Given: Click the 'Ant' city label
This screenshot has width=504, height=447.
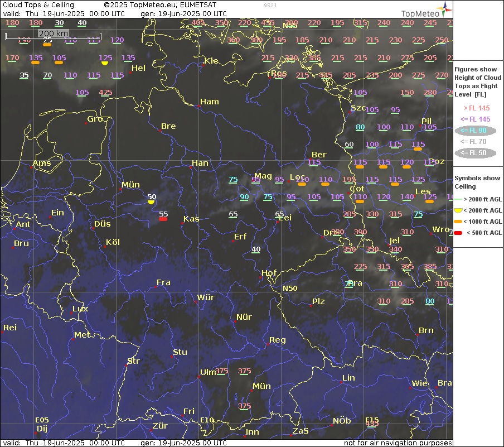Looking at the screenshot, I should pyautogui.click(x=23, y=224).
